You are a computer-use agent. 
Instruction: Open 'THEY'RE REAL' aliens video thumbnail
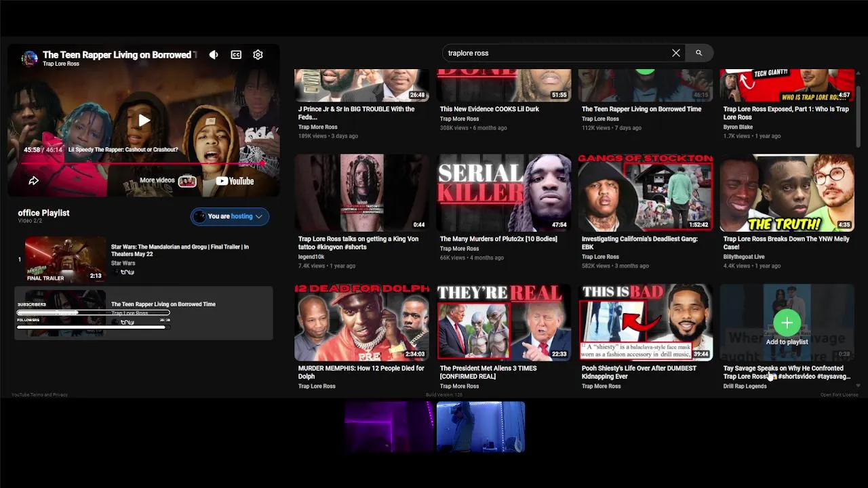click(x=504, y=323)
